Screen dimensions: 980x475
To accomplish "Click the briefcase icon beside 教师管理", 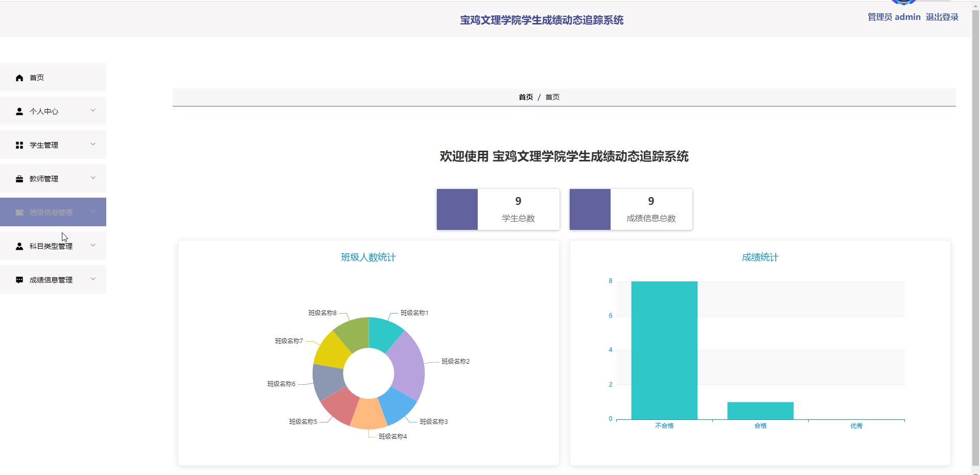I will [x=19, y=179].
